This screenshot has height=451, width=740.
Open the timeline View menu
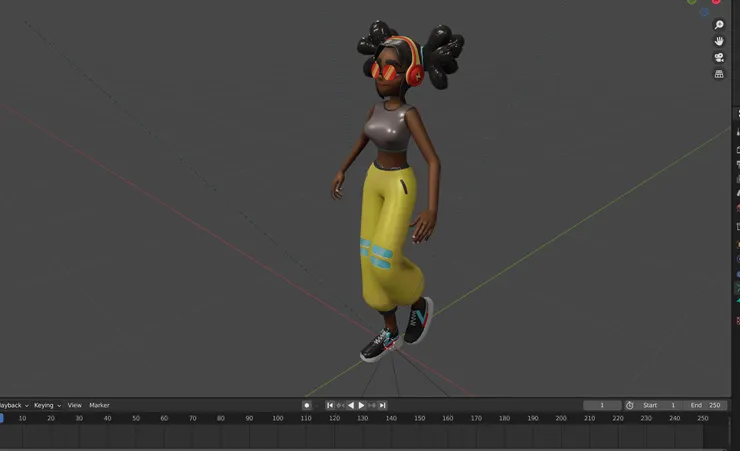75,405
